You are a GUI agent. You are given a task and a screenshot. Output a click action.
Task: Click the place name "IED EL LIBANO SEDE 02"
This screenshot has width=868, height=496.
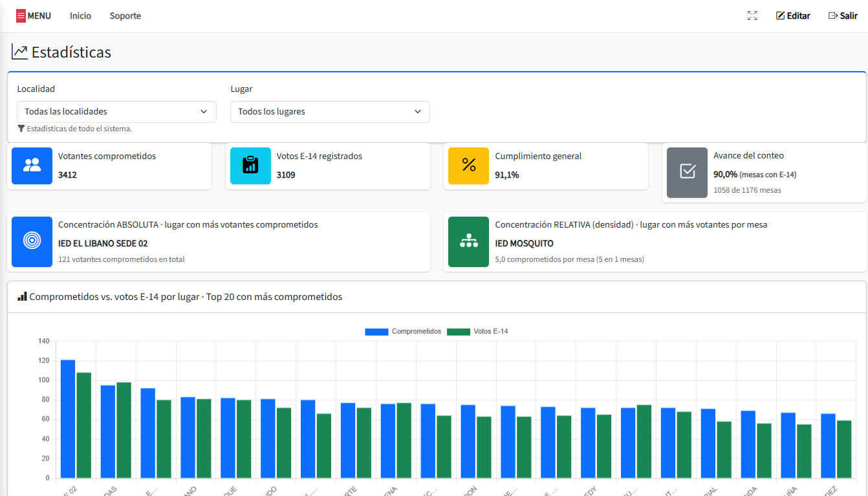click(x=103, y=243)
